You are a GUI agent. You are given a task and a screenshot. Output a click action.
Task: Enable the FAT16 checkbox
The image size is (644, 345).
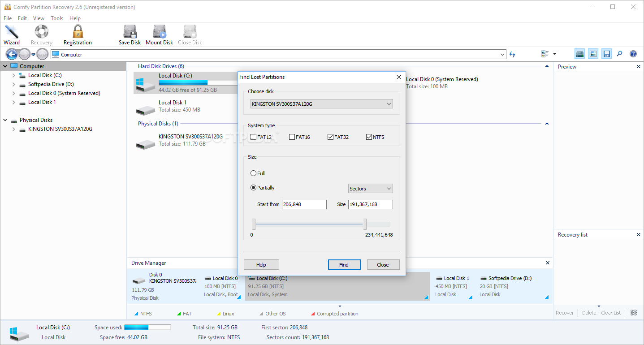click(292, 137)
